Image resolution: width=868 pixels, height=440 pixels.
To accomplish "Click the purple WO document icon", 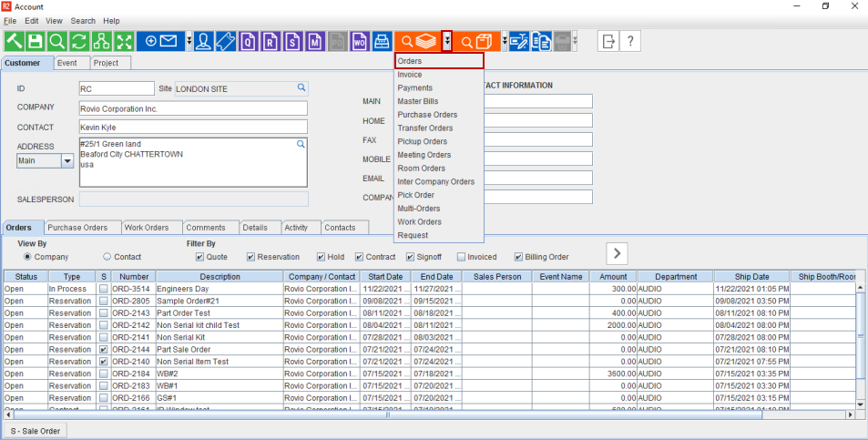I will pyautogui.click(x=359, y=41).
